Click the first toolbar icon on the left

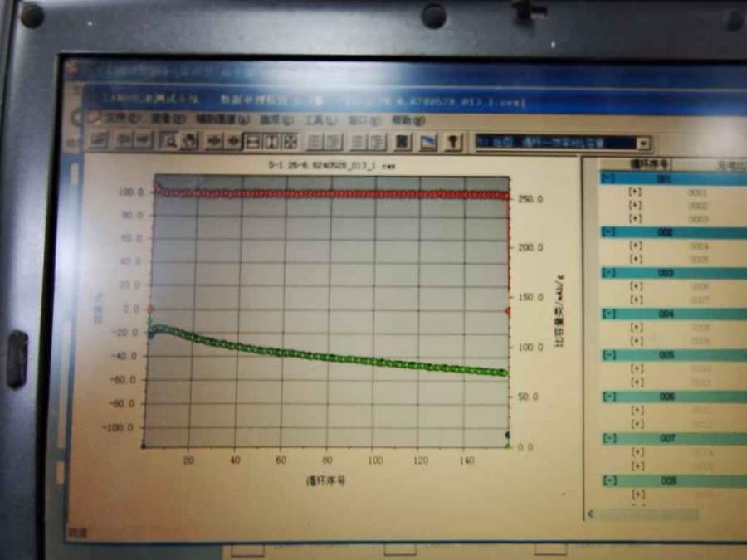tap(98, 140)
